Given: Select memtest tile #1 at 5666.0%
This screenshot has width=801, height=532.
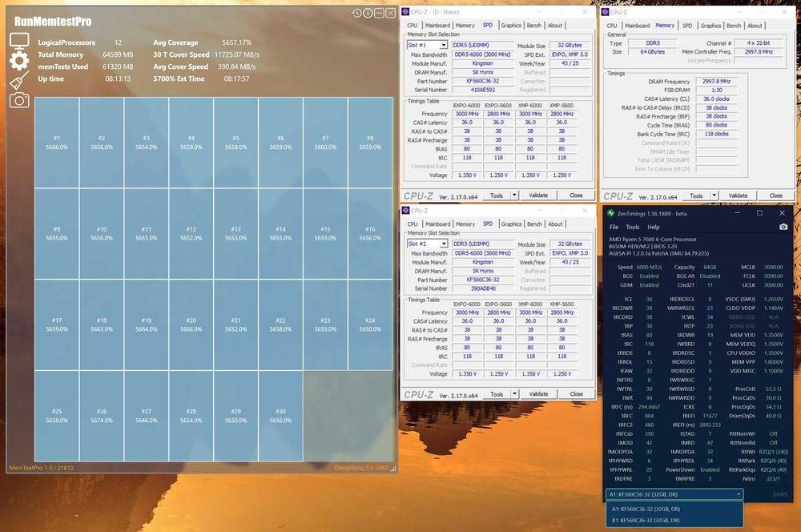Looking at the screenshot, I should [57, 143].
